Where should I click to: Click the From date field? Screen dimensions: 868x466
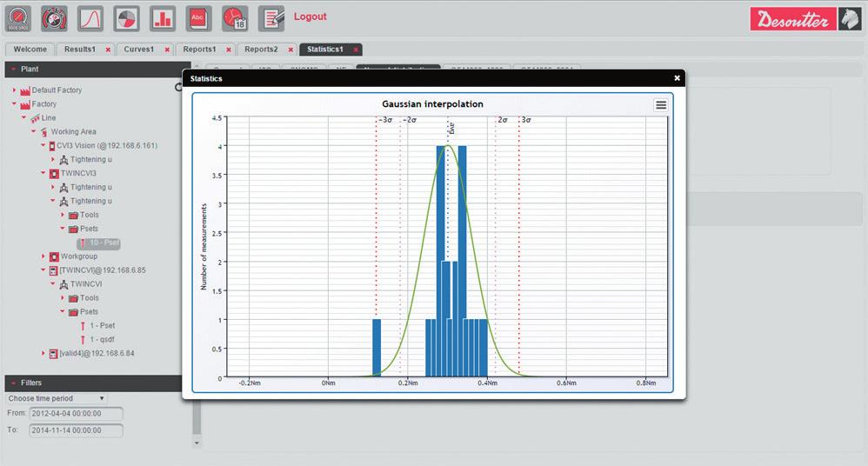pyautogui.click(x=76, y=414)
